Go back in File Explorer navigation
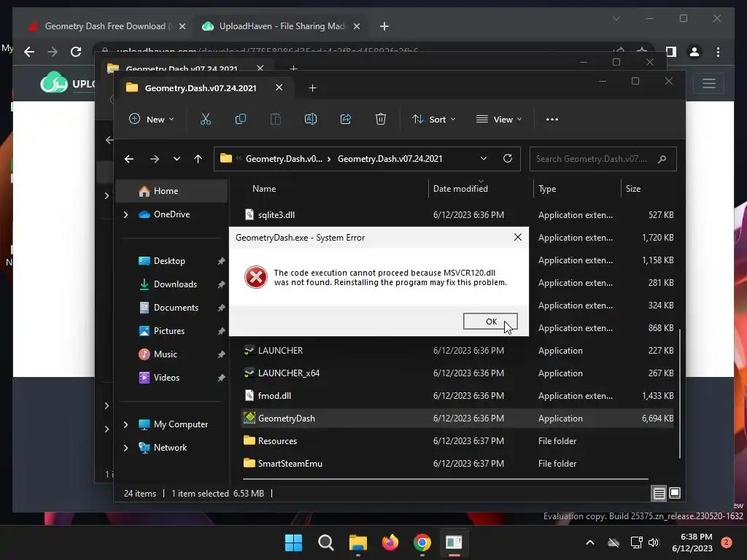Screen dimensions: 747x560 click(129, 159)
